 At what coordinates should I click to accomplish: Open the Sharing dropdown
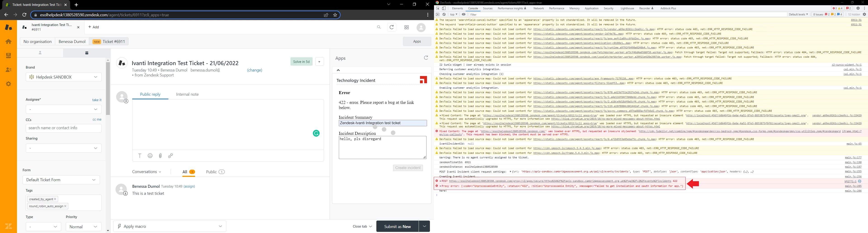pyautogui.click(x=63, y=148)
